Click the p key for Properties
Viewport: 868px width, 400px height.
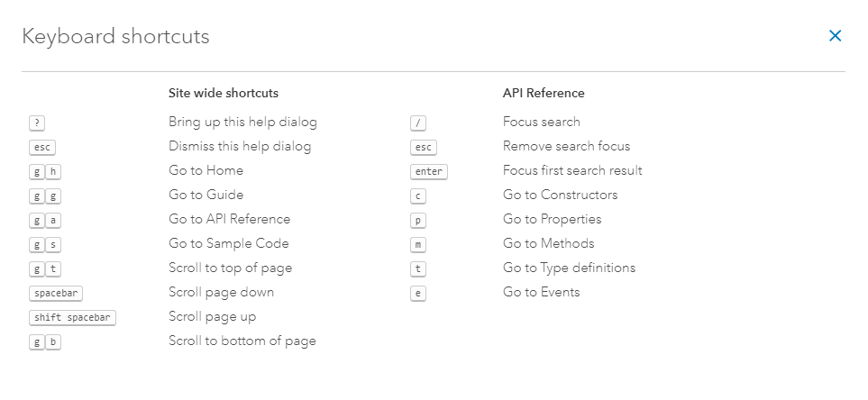tap(417, 220)
